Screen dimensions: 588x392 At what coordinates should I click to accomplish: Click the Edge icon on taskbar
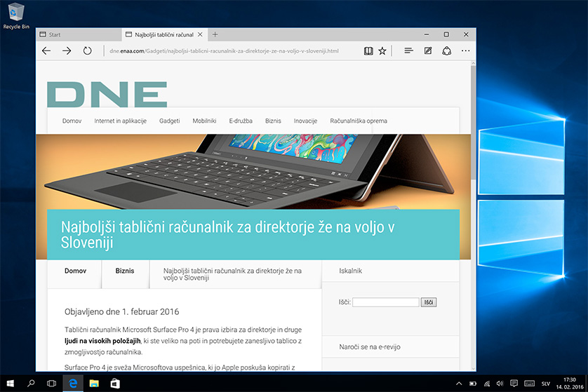(73, 384)
